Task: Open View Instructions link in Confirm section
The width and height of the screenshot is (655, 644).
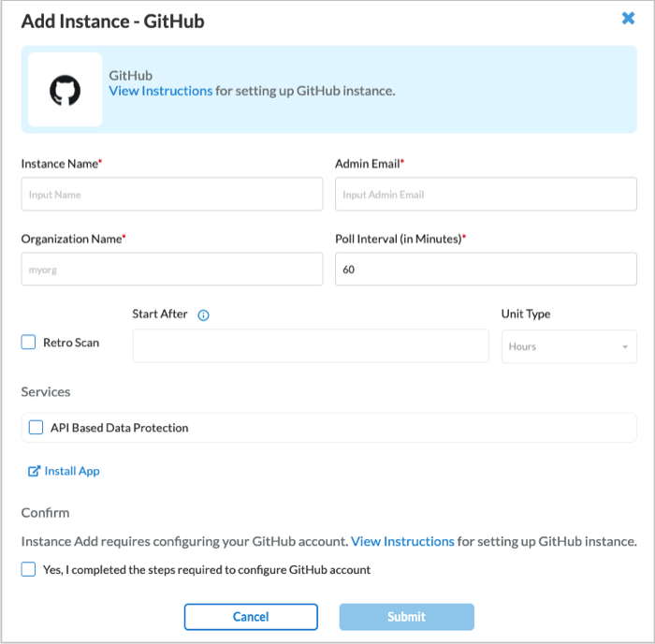Action: pyautogui.click(x=402, y=541)
